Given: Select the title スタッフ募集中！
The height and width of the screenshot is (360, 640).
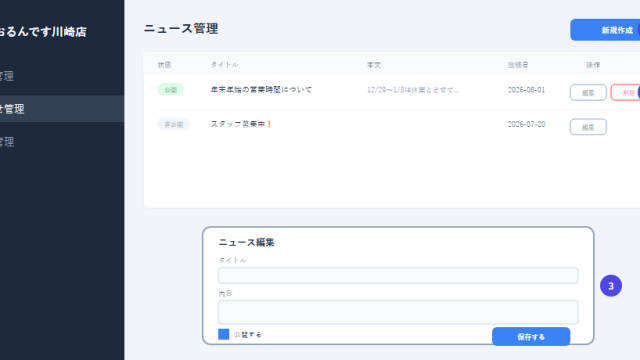Looking at the screenshot, I should coord(241,124).
